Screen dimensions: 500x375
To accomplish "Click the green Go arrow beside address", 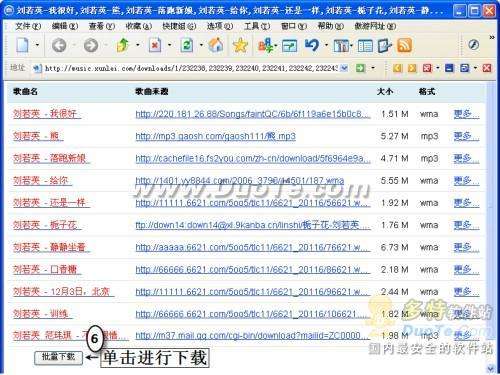I will pos(360,68).
